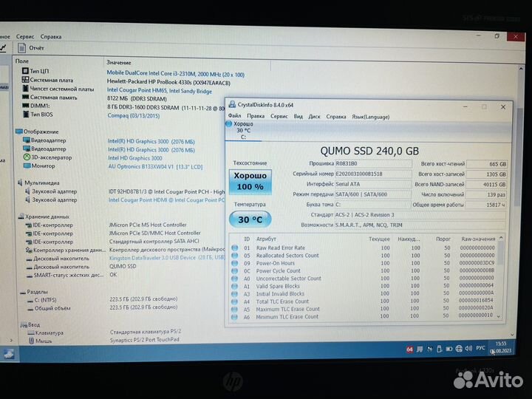Click the status icon of Initial Invalid Blocks
This screenshot has height=399, width=532.
pos(234,294)
